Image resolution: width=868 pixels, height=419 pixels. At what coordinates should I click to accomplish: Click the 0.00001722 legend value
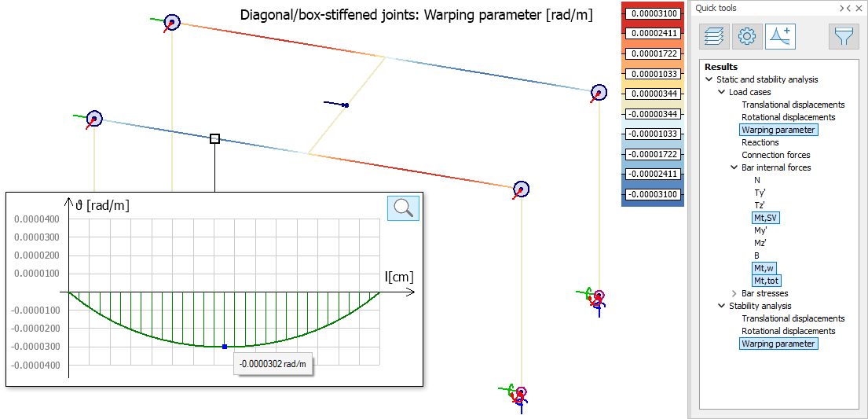click(653, 53)
